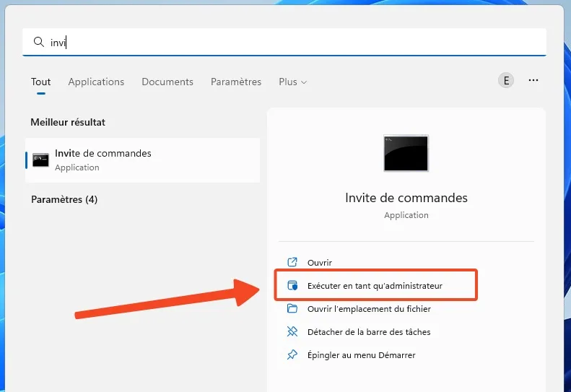Open the E user account avatar
Image resolution: width=571 pixels, height=392 pixels.
coord(506,81)
